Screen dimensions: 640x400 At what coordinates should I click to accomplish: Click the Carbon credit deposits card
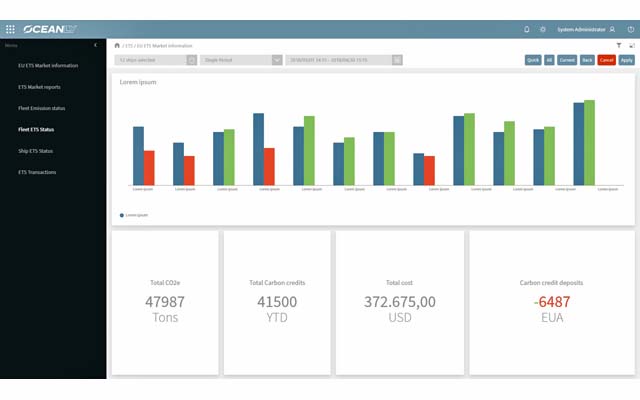point(552,302)
